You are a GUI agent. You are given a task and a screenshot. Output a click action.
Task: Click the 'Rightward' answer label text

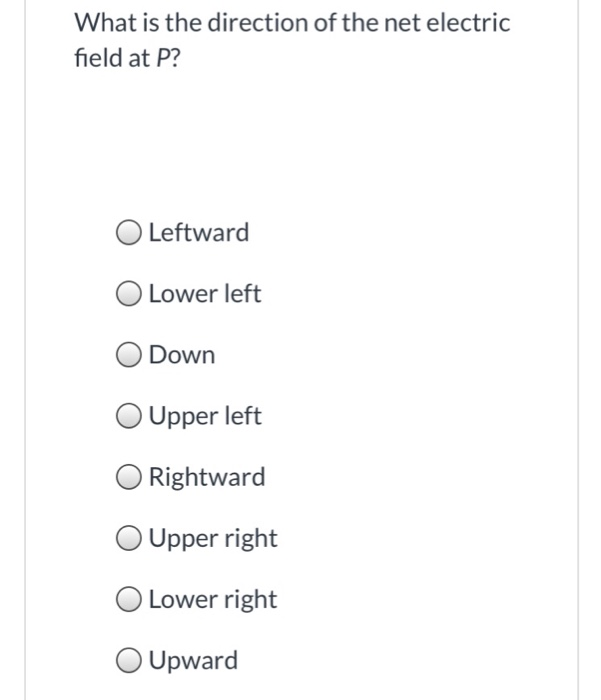pyautogui.click(x=207, y=477)
